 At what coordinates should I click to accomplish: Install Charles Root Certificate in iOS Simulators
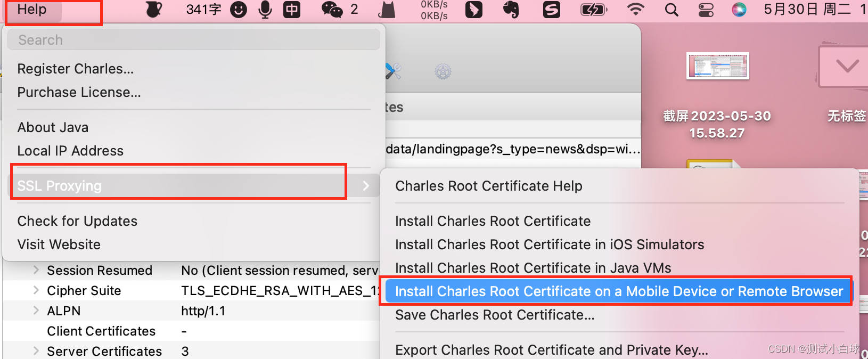tap(549, 244)
